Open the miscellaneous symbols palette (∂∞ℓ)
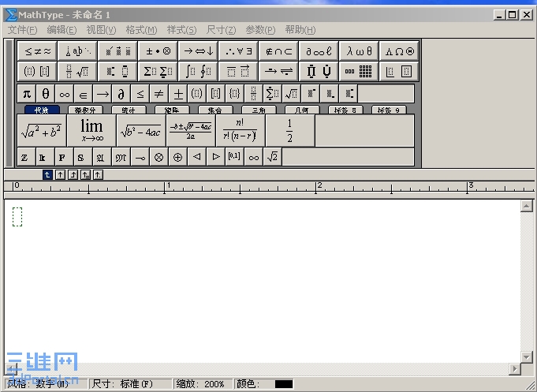Viewport: 537px width, 392px height. pos(319,51)
